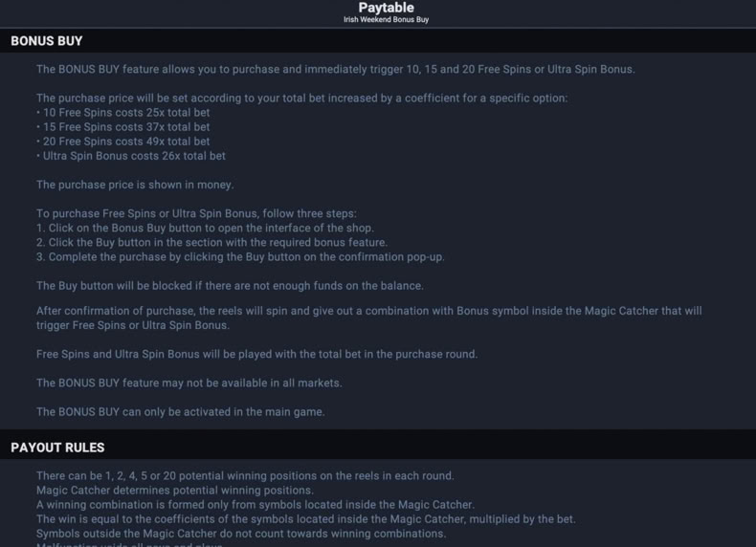The height and width of the screenshot is (547, 756).
Task: Select the 10 Free Spins costs 25x line
Action: click(x=122, y=112)
